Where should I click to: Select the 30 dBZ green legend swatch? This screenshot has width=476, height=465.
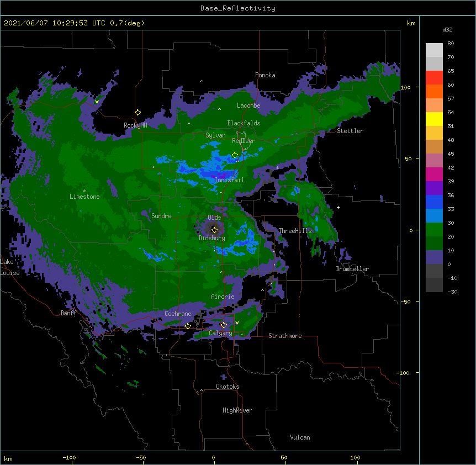[x=434, y=230]
